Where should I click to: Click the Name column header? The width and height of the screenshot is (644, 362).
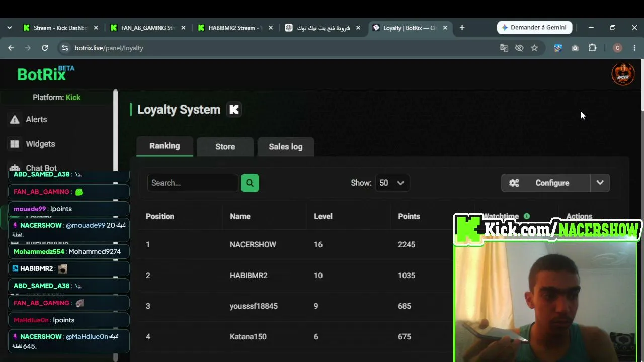(x=240, y=216)
